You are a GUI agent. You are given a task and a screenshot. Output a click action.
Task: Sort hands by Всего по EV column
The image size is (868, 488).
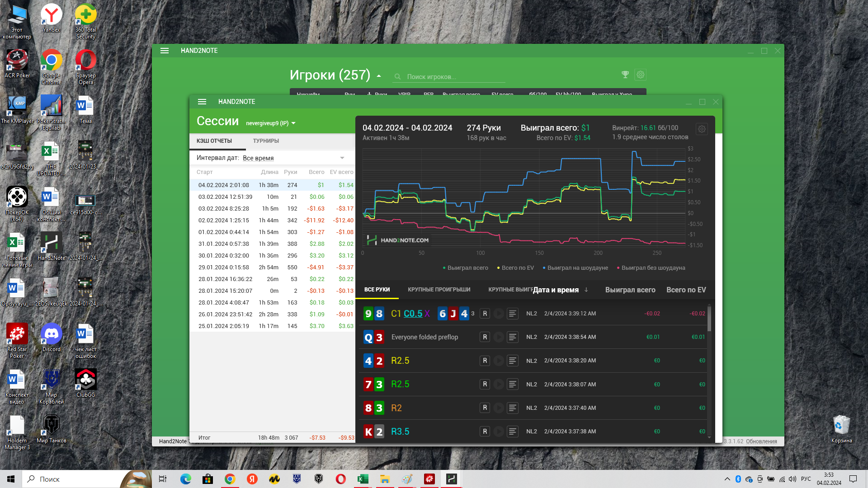[686, 290]
